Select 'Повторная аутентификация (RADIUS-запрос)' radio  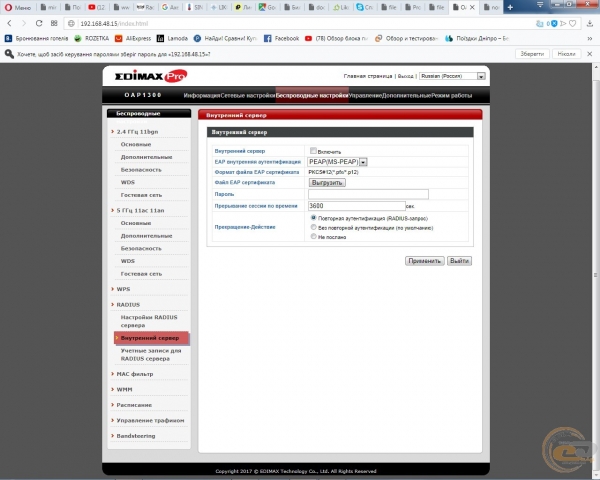313,218
